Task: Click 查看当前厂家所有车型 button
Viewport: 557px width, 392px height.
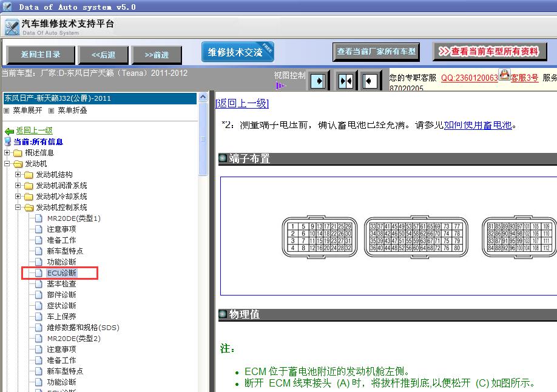Action: point(376,52)
